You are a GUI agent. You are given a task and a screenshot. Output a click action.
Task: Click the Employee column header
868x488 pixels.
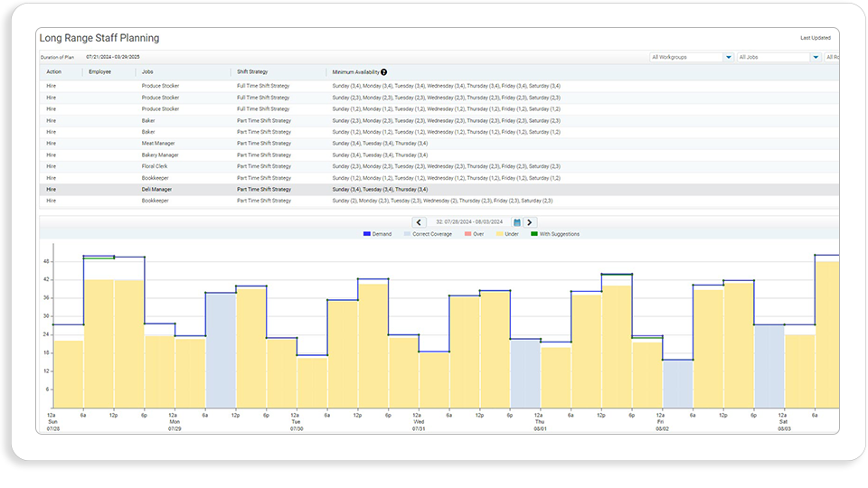(x=99, y=72)
